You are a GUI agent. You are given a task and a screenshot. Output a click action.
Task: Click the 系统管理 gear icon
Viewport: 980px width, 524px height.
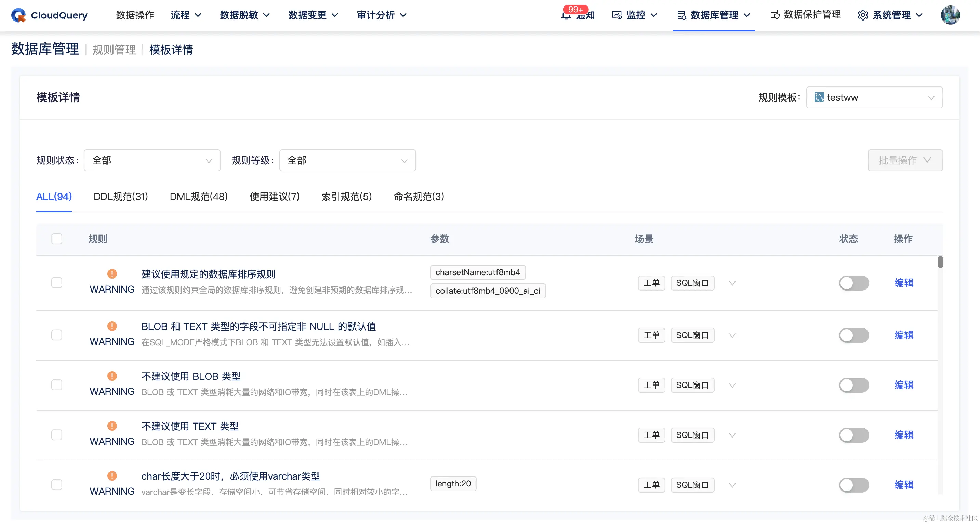point(862,15)
